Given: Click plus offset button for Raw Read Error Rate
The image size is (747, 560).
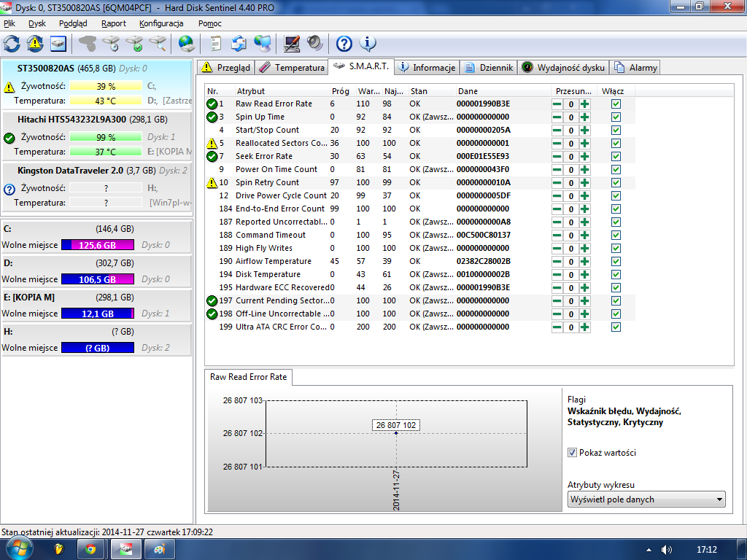Looking at the screenshot, I should point(584,104).
